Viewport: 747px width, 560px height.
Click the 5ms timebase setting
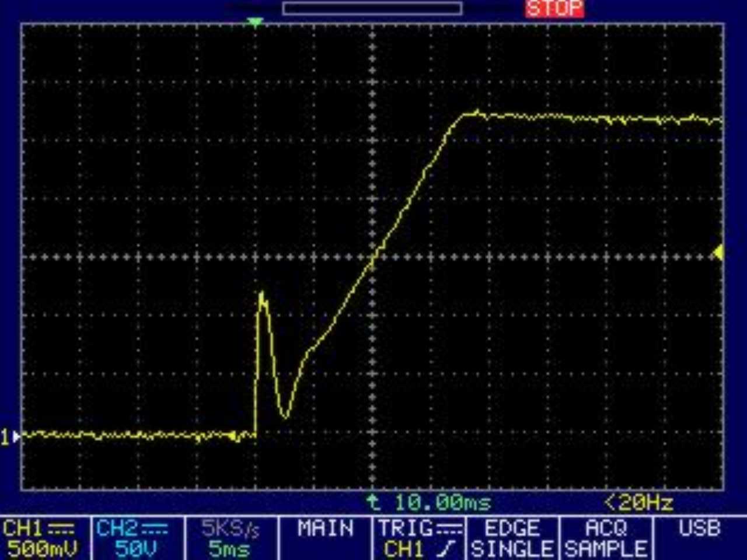[229, 549]
